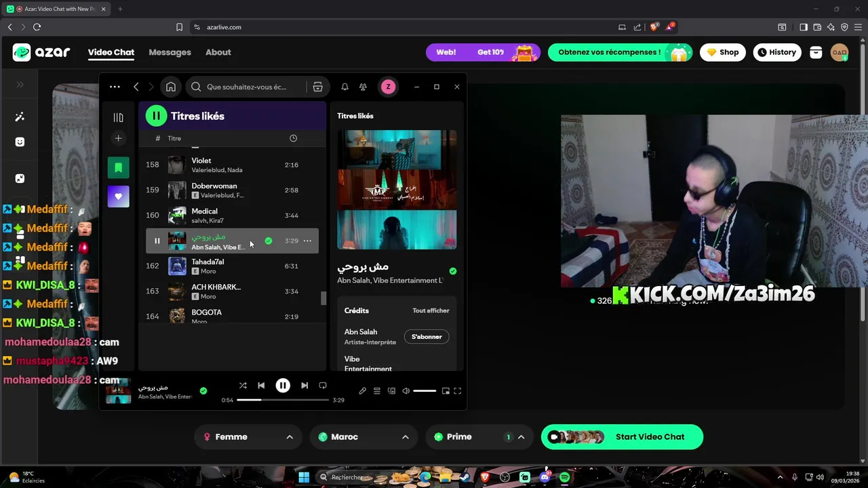Image resolution: width=868 pixels, height=488 pixels.
Task: Switch Spotify to full screen view
Action: pos(458,391)
